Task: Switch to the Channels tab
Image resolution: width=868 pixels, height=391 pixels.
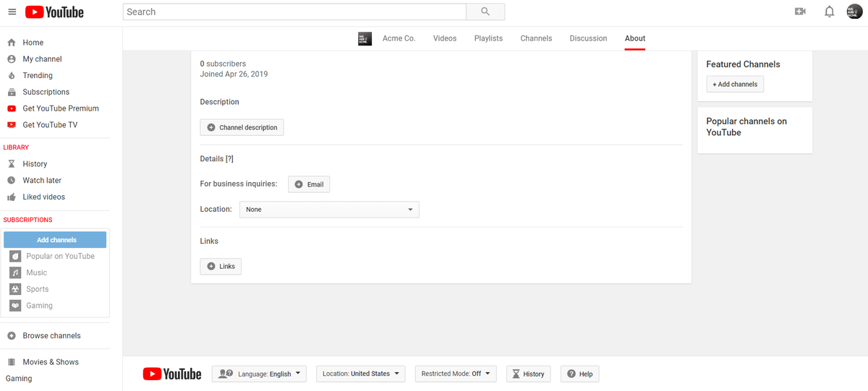Action: [x=536, y=38]
